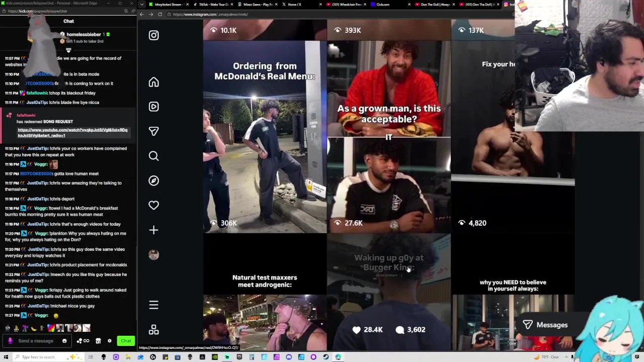The width and height of the screenshot is (644, 362).
Task: Switch to the Kick Stream tab
Action: tap(170, 5)
